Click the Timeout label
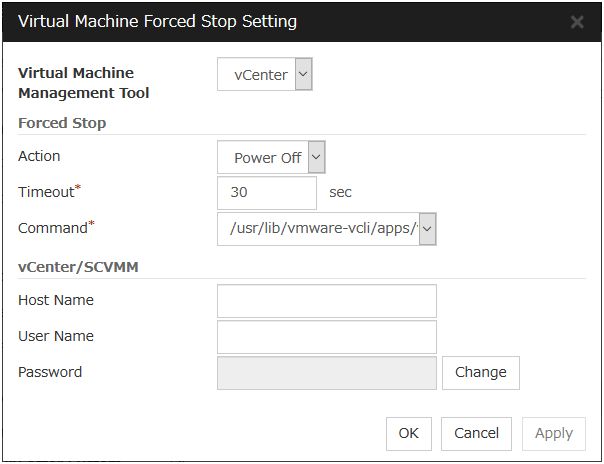The image size is (604, 464). tap(46, 192)
